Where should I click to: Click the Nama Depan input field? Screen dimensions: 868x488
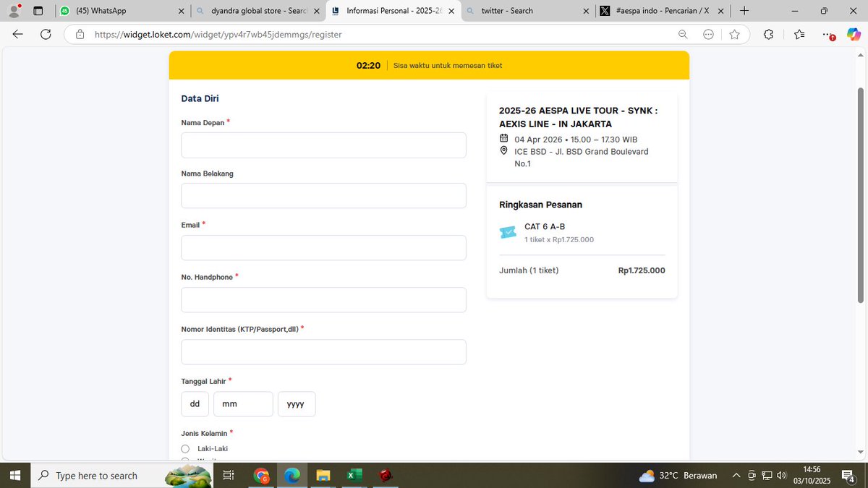pos(323,145)
